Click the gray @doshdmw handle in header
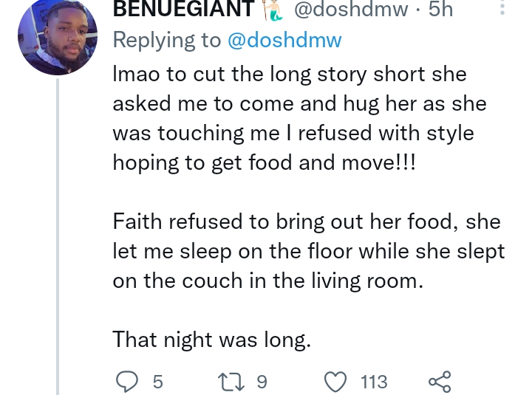Screen dimensions: 532x395 [351, 9]
